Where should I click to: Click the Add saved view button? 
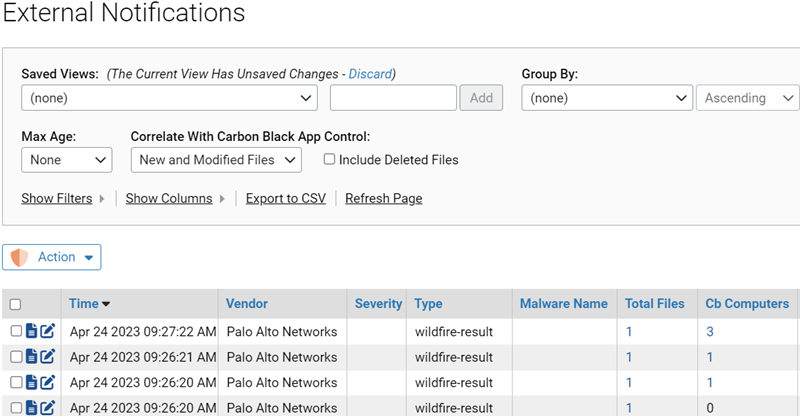click(x=481, y=97)
